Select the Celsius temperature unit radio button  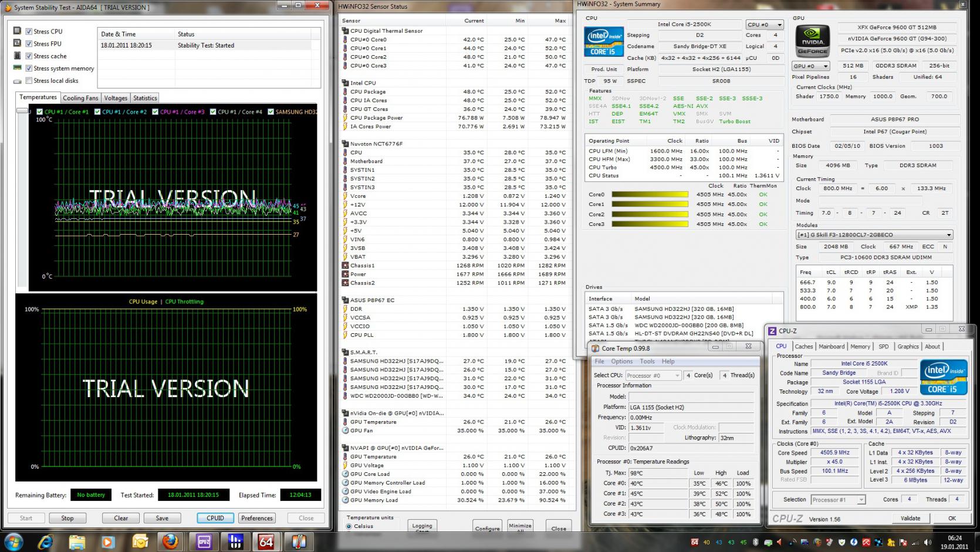[x=349, y=526]
